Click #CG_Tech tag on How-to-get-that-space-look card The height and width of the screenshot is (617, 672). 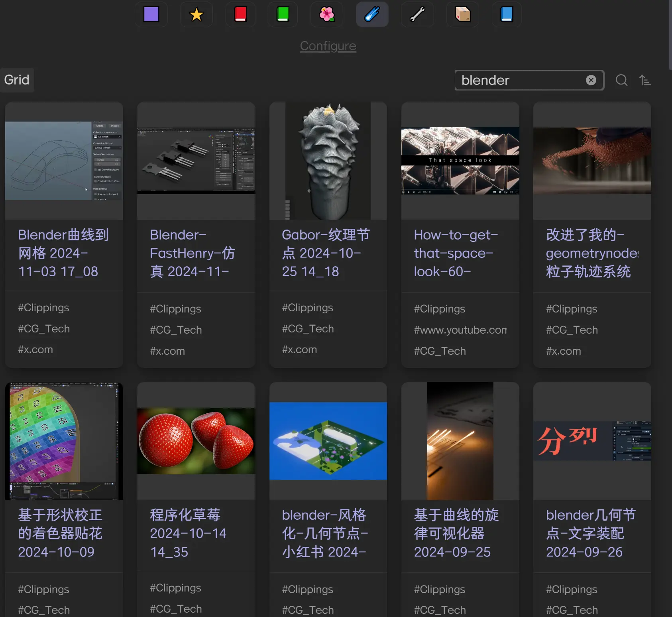(x=440, y=351)
